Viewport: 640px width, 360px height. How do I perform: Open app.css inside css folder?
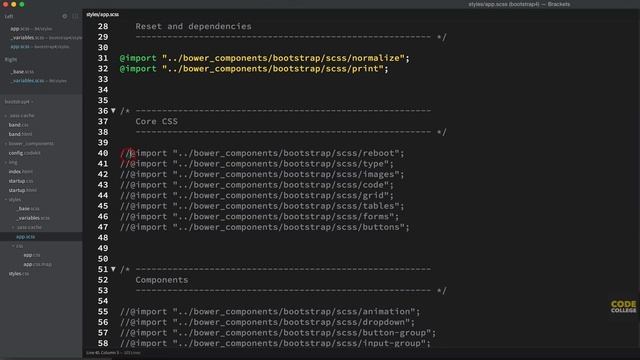[x=31, y=255]
